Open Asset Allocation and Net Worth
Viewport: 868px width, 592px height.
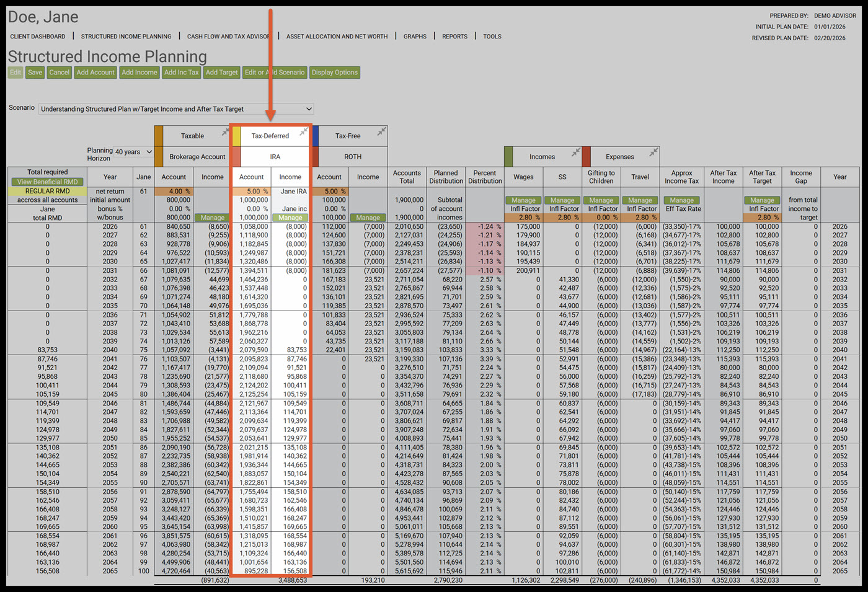337,37
